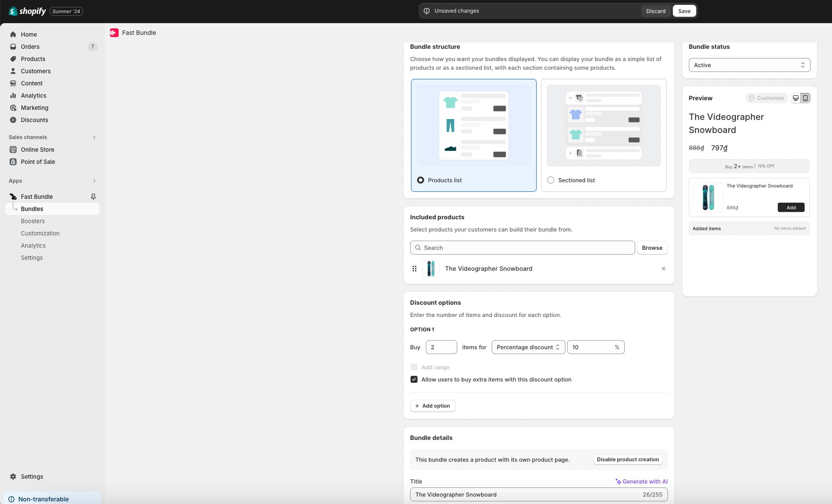This screenshot has width=832, height=504.
Task: Click the Fast Bundle logo in page header
Action: (114, 33)
